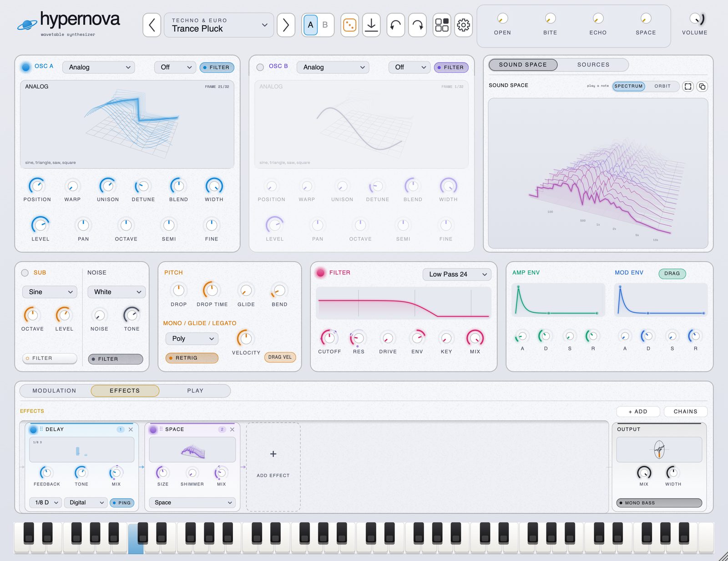Viewport: 728px width, 561px height.
Task: Click the CHAINS button
Action: point(685,411)
